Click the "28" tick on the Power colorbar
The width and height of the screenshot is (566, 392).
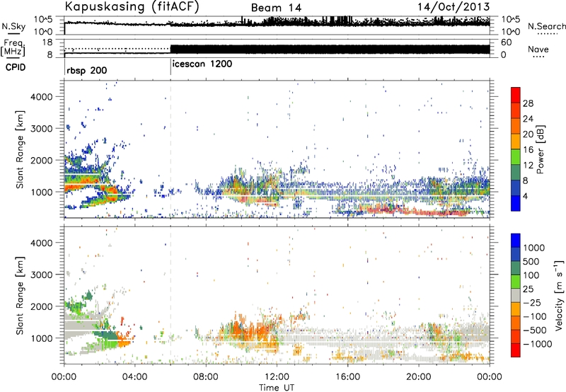(528, 103)
